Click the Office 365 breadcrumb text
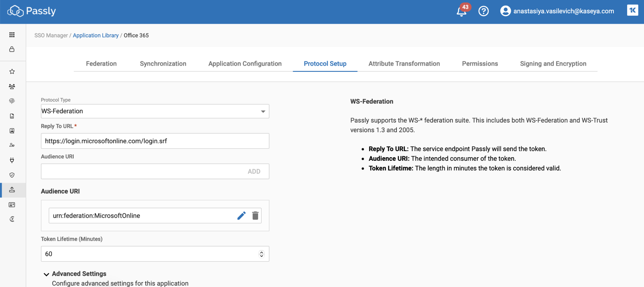644x287 pixels. 136,35
